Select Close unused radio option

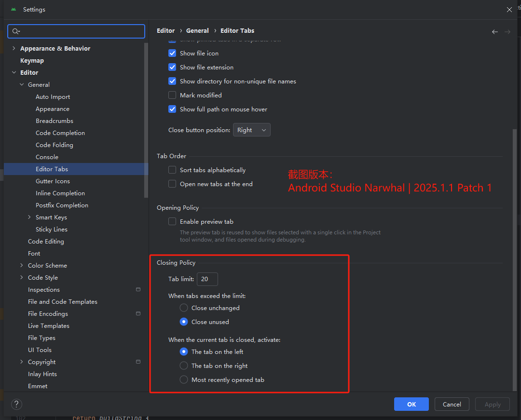(184, 322)
